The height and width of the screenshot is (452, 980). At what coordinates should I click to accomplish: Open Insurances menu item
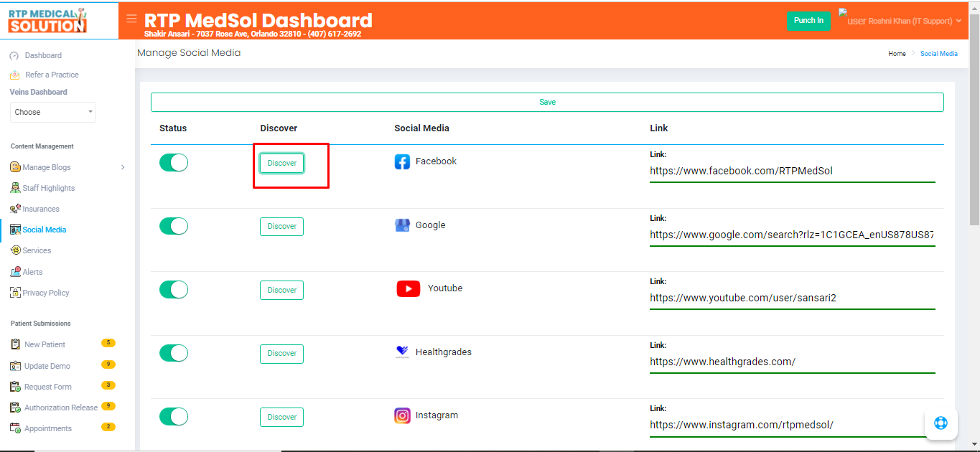point(41,209)
